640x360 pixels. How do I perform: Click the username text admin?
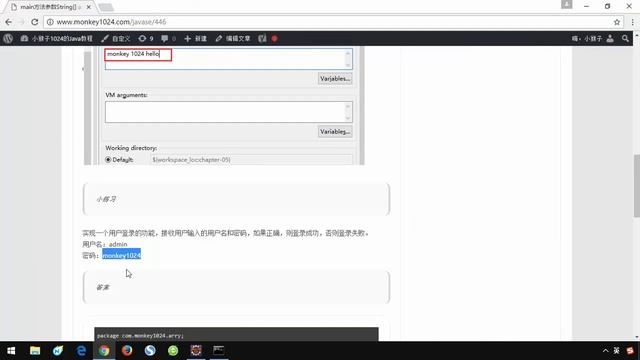click(118, 244)
